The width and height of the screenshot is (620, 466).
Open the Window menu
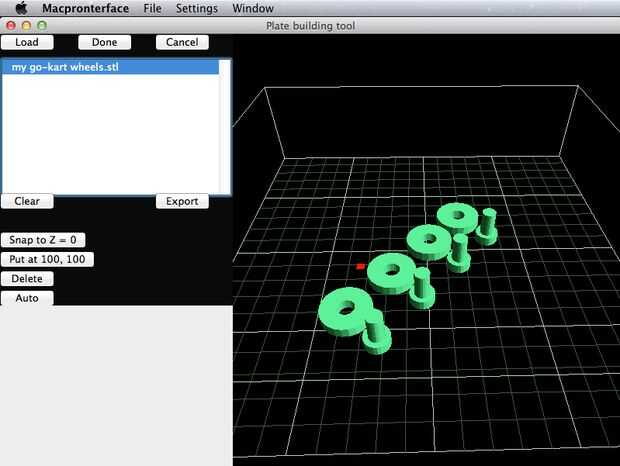[x=253, y=8]
